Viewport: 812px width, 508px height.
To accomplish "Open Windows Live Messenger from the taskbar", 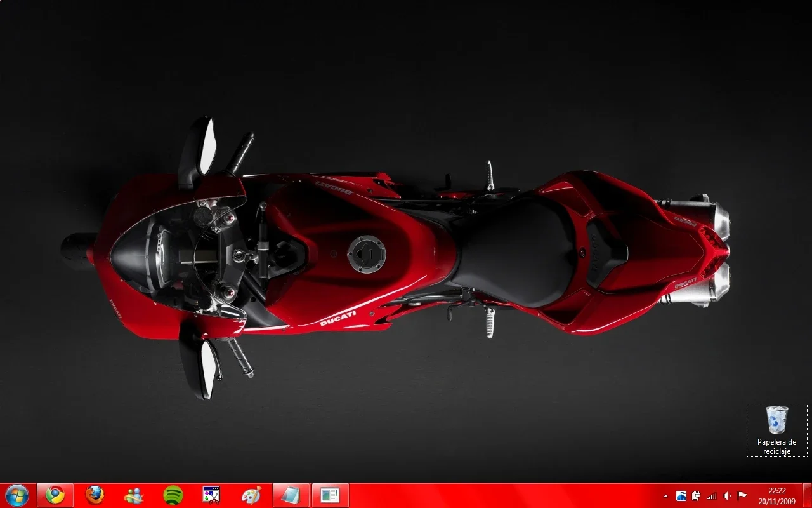I will click(x=134, y=495).
